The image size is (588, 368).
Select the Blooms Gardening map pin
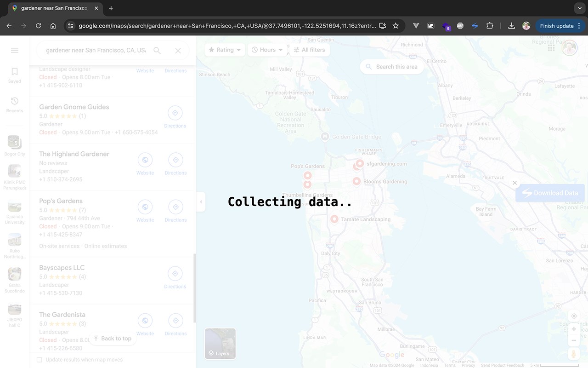[x=356, y=181]
